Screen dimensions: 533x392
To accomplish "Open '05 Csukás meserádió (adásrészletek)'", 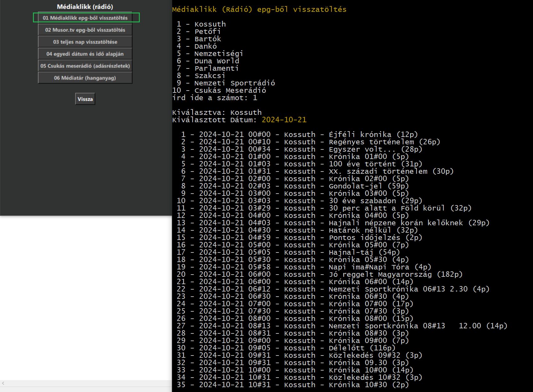I will (85, 66).
